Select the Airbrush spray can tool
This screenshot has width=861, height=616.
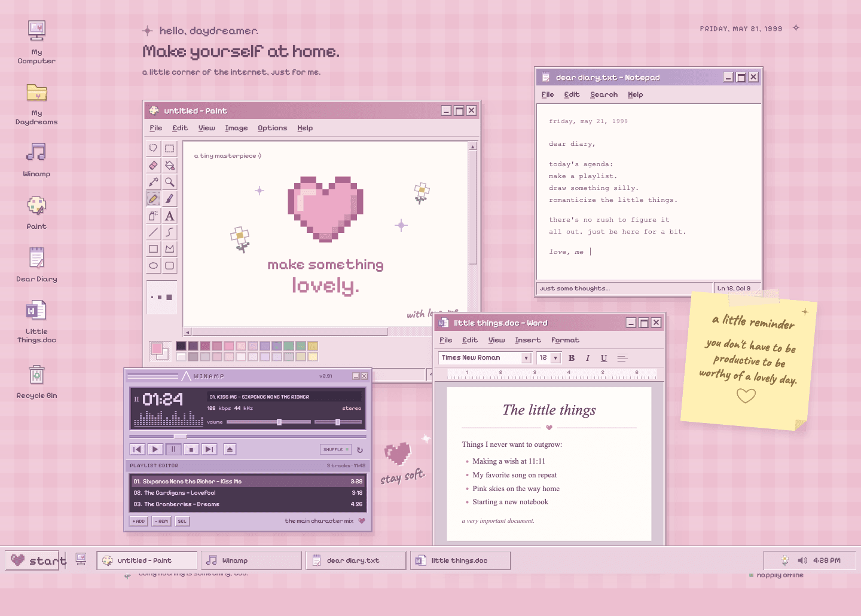(x=154, y=216)
